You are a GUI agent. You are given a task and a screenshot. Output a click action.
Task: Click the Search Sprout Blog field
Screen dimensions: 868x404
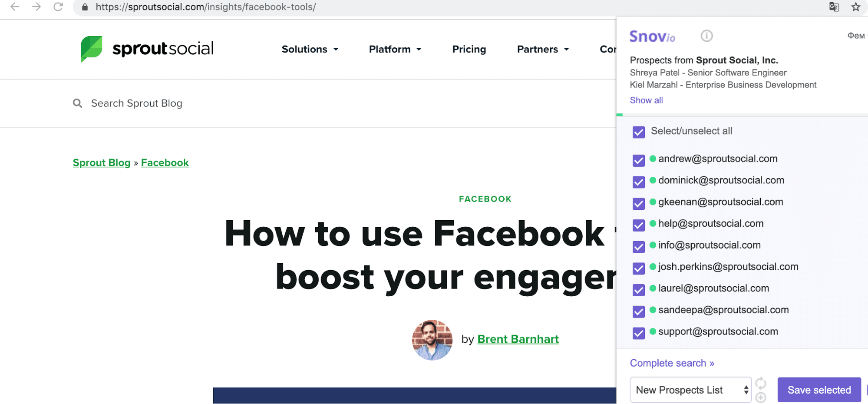click(x=136, y=103)
